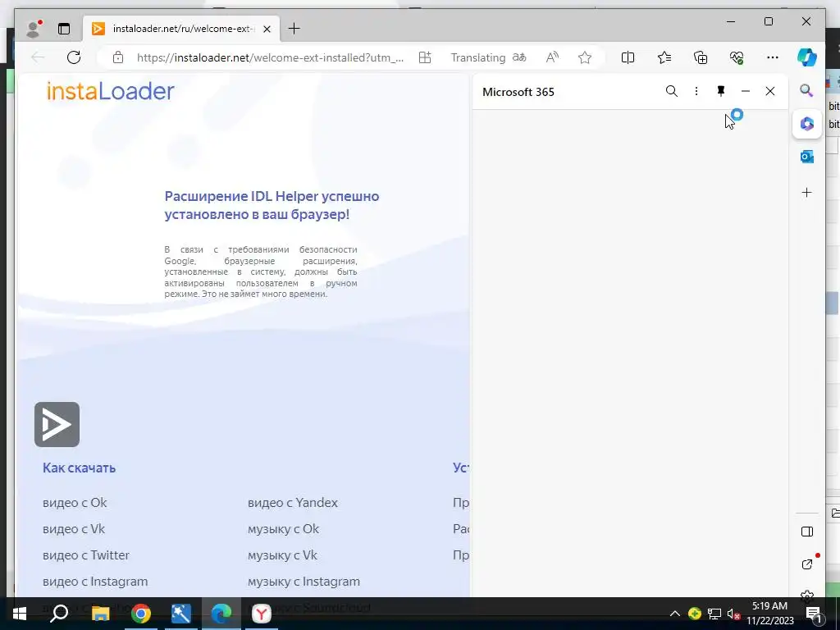Open 'музыку с Instagram' link
The width and height of the screenshot is (840, 630).
coord(304,582)
